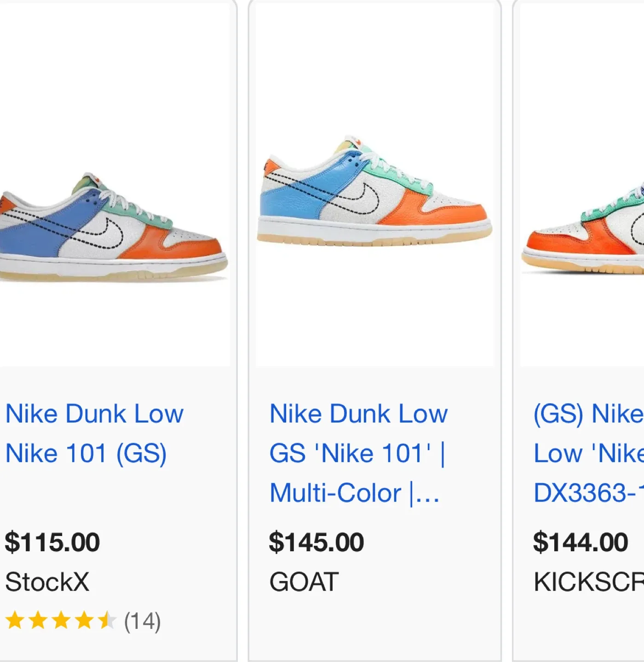Click the $144.00 price on KICKSCR card
The height and width of the screenshot is (662, 644).
click(x=579, y=542)
